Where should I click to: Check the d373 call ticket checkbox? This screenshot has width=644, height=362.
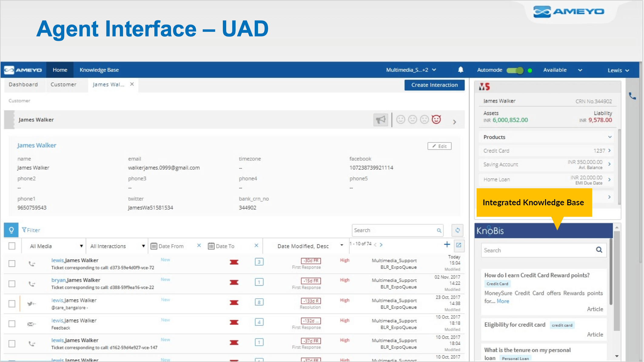[x=12, y=263]
